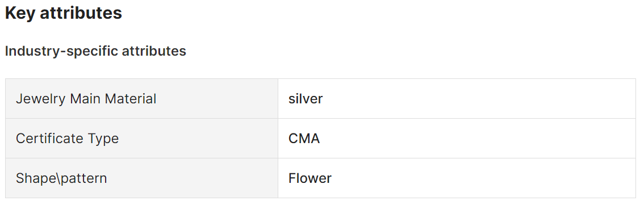Image resolution: width=644 pixels, height=205 pixels.
Task: Click the word "Type" in the second row
Action: click(103, 139)
